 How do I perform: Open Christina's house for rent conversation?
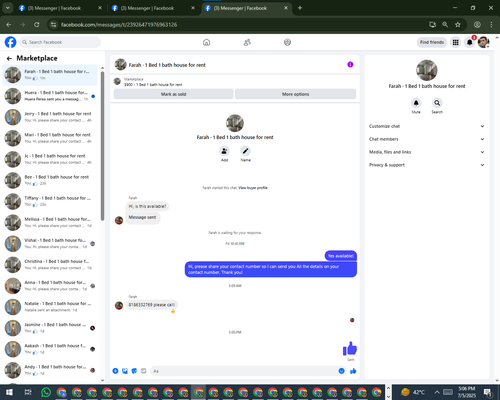50,264
